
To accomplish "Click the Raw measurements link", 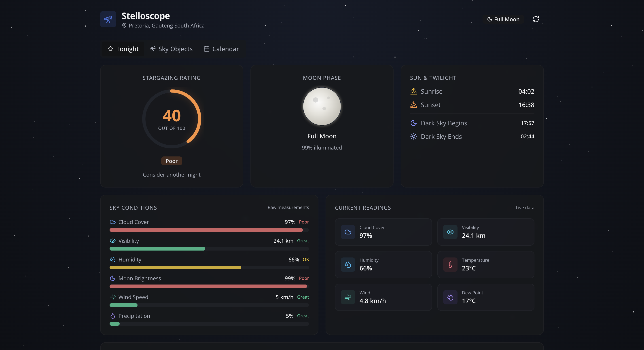I will coord(288,207).
